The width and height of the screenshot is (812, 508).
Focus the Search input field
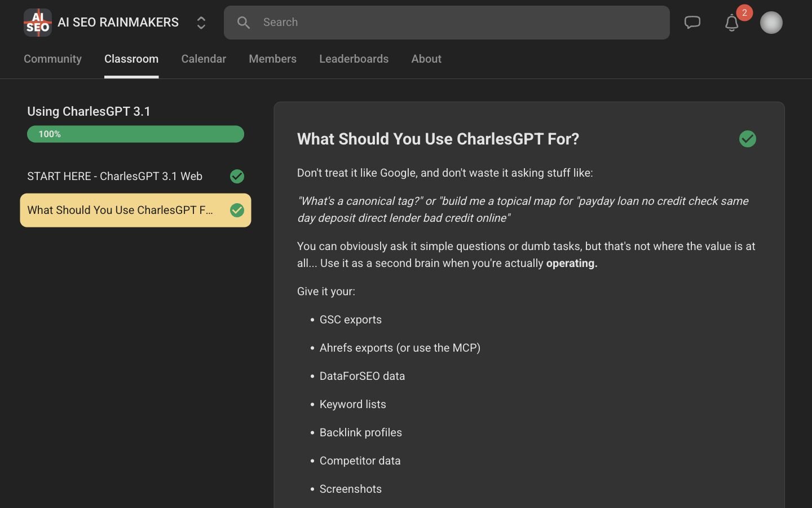(x=447, y=23)
